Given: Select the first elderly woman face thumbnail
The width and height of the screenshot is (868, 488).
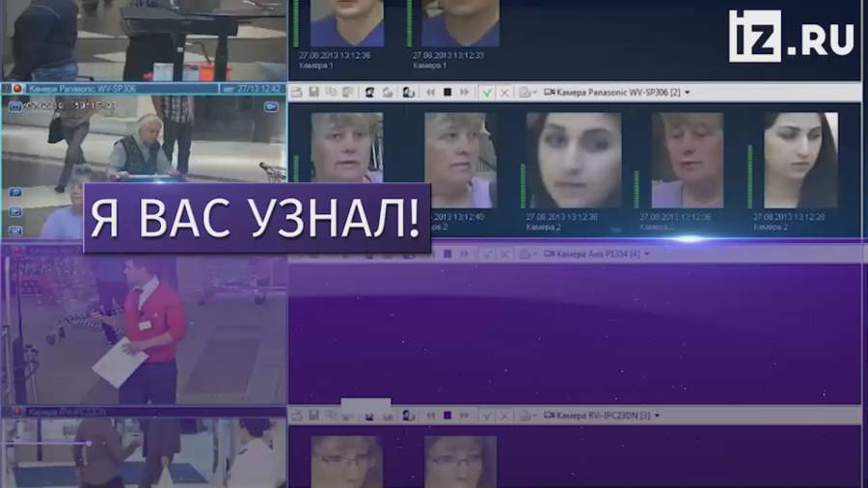Looking at the screenshot, I should pos(346,148).
